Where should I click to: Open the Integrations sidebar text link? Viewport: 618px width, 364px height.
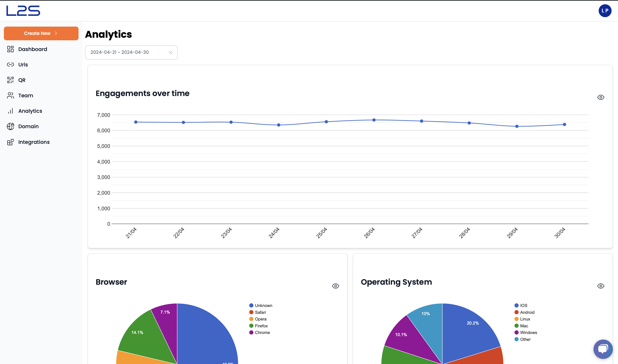click(x=34, y=142)
